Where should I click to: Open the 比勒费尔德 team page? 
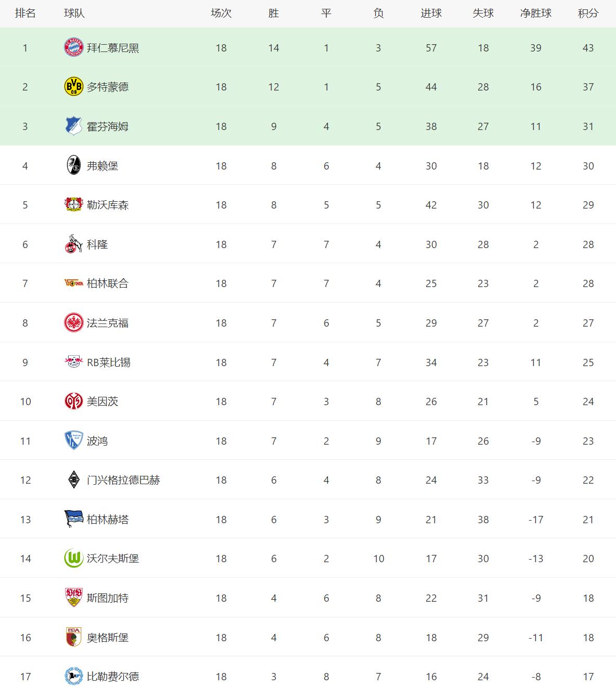pos(113,677)
